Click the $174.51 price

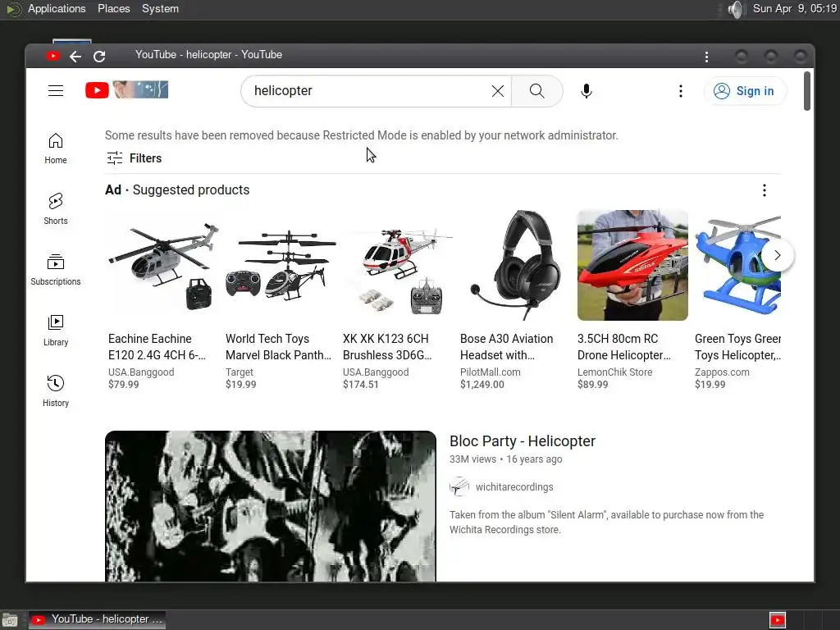click(361, 384)
